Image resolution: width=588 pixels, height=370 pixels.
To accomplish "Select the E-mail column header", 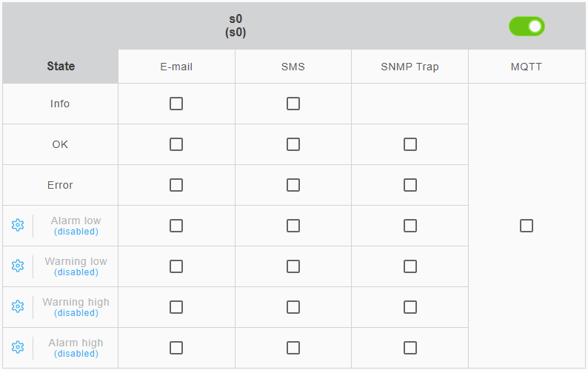I will pyautogui.click(x=176, y=67).
